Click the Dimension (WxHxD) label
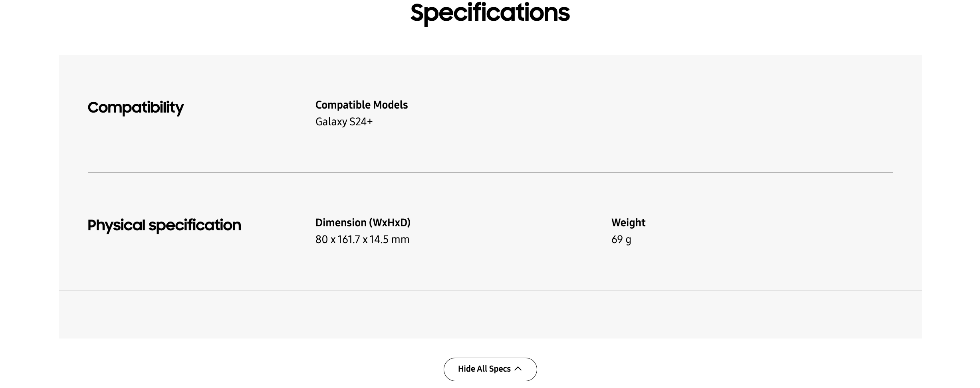This screenshot has width=980, height=388. [x=363, y=223]
